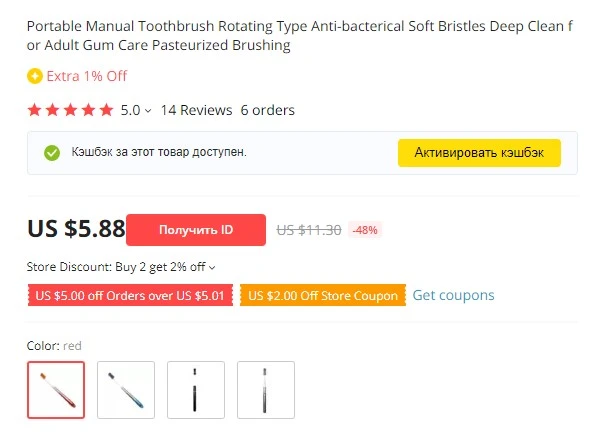Click the first red rating star
Screen dimensions: 603x438
pyautogui.click(x=35, y=110)
